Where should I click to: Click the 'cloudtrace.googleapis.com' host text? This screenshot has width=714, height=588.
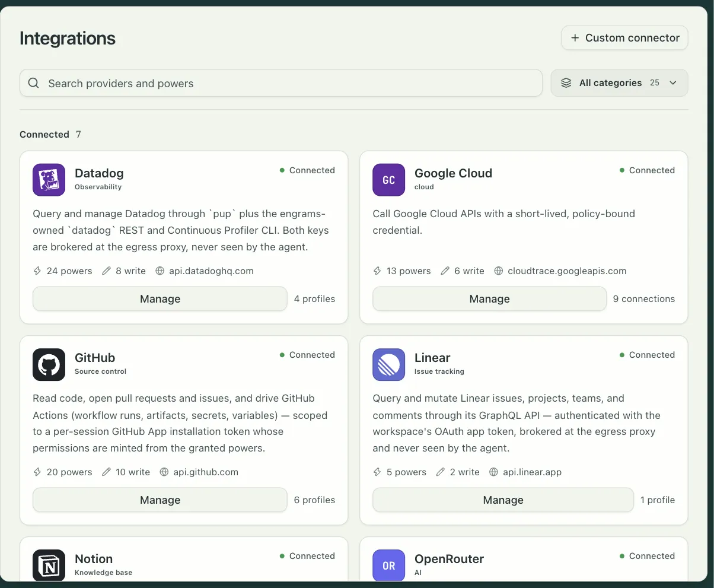pos(567,271)
